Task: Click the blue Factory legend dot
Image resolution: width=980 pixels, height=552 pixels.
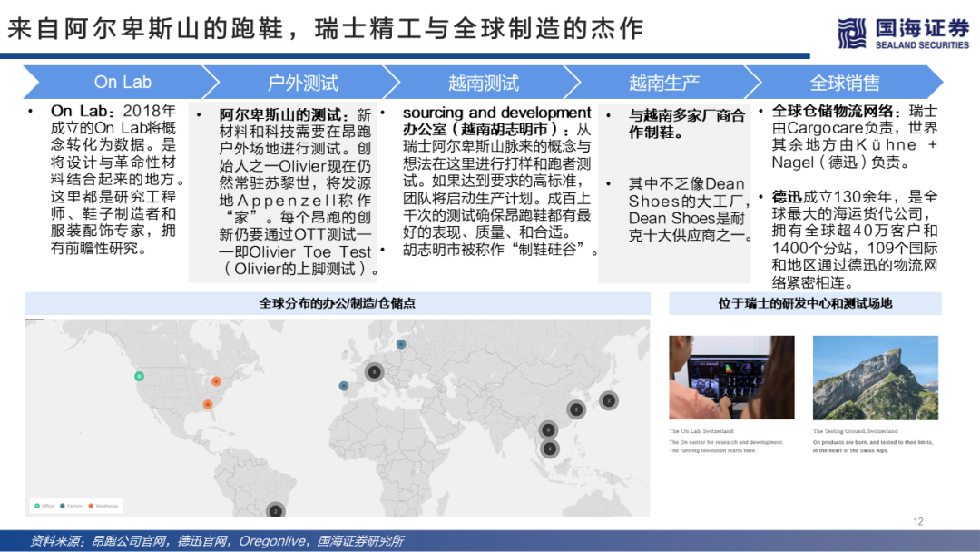Action: point(62,506)
